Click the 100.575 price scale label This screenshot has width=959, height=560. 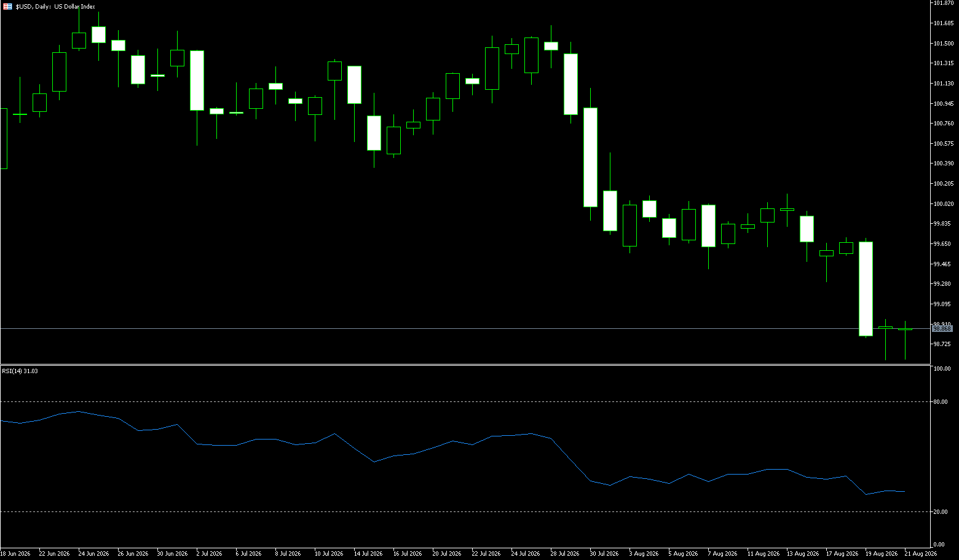tap(943, 144)
